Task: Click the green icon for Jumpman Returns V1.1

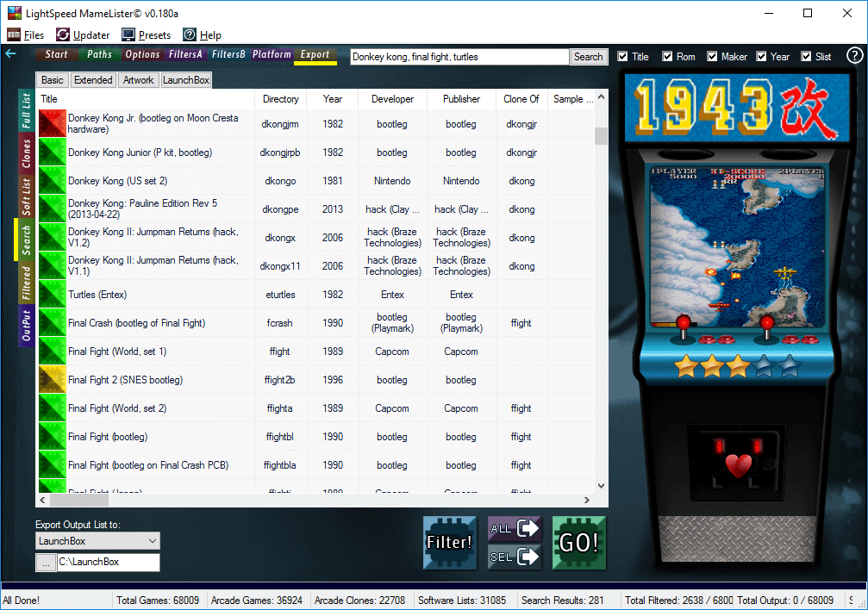Action: 53,265
